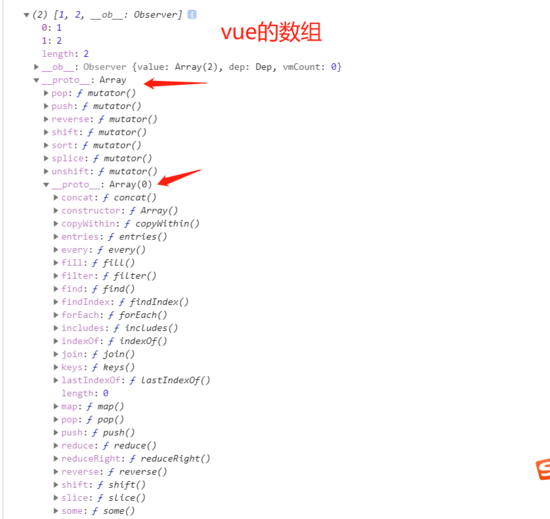
Task: Click the length: 0 property
Action: [85, 393]
